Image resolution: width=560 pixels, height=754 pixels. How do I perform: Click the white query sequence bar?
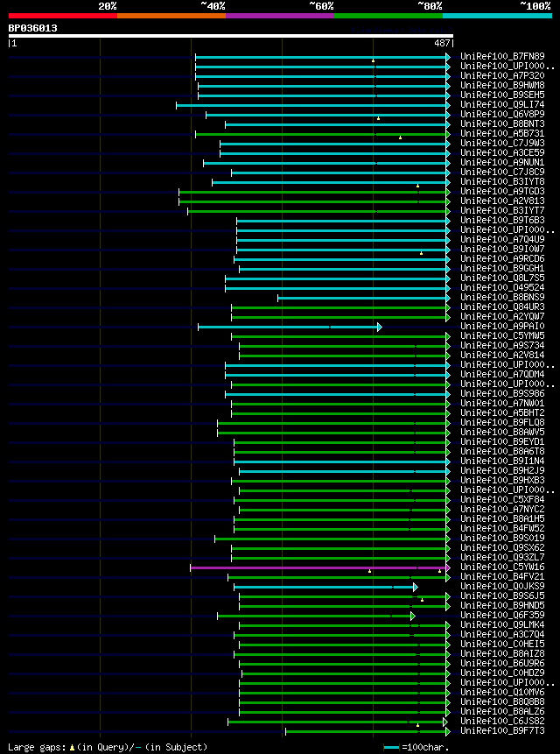pos(230,36)
